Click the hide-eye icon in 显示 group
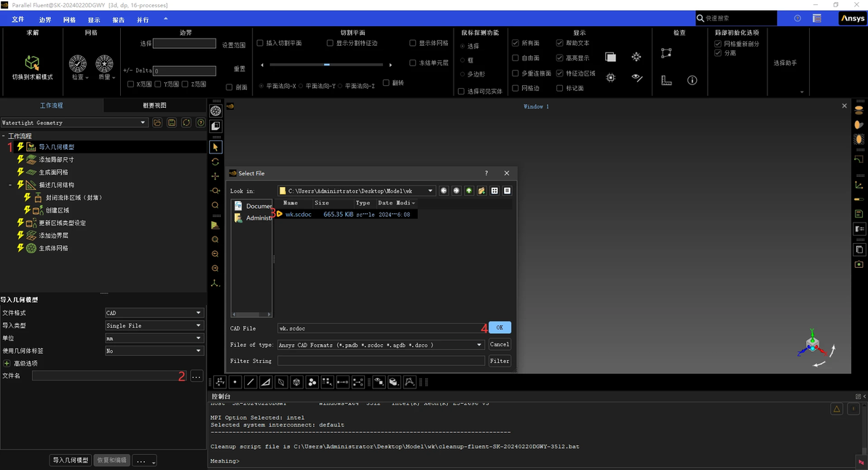868x470 pixels. [x=636, y=78]
